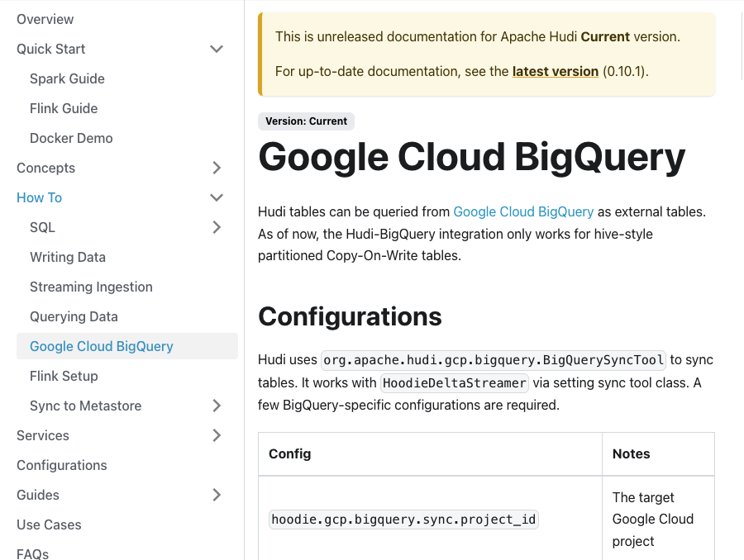Expand the Services section chevron
This screenshot has height=560, width=744.
[217, 435]
